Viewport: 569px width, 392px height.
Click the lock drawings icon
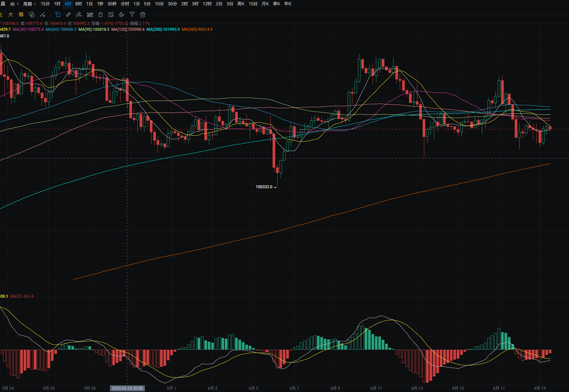pyautogui.click(x=100, y=15)
